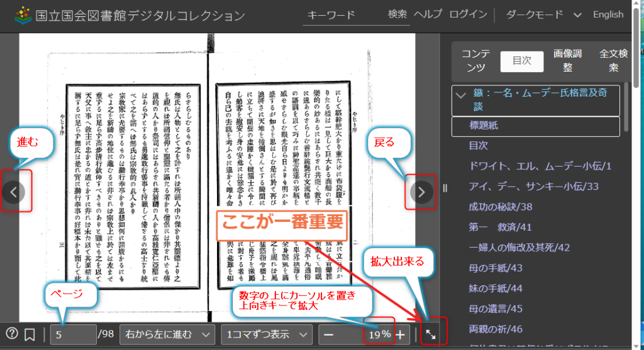
Task: Zoom in with the plus button
Action: point(400,334)
